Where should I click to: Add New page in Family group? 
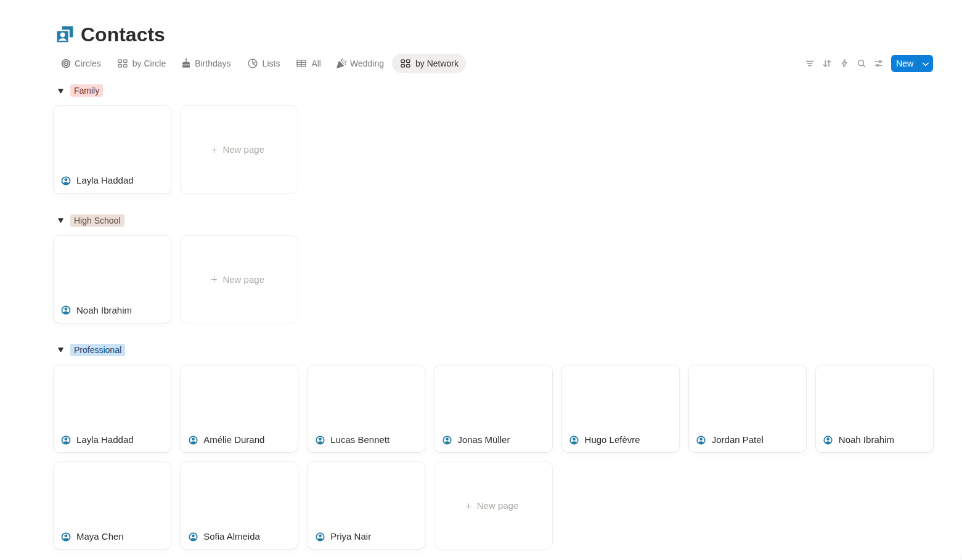pyautogui.click(x=239, y=150)
